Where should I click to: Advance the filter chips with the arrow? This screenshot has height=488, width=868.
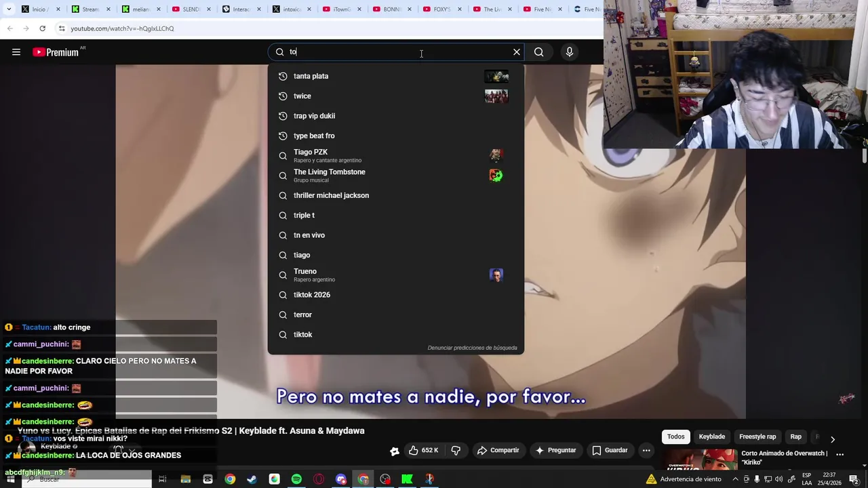[833, 439]
